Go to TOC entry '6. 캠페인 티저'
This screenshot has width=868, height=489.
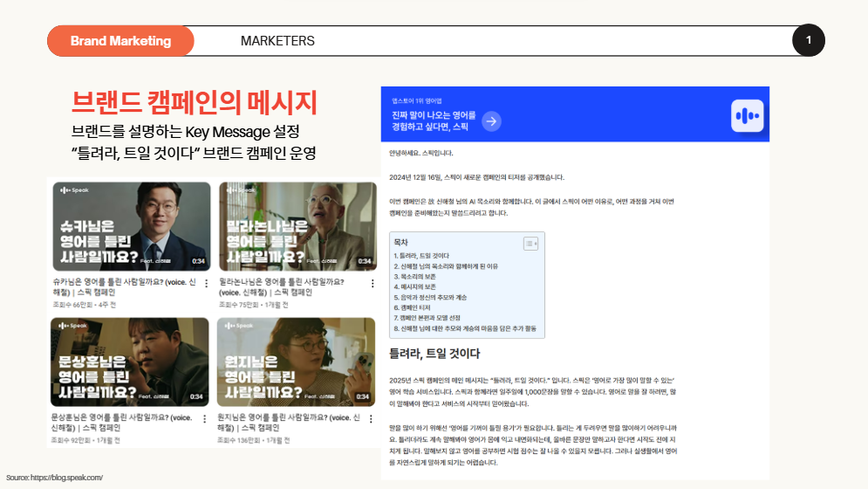point(412,307)
